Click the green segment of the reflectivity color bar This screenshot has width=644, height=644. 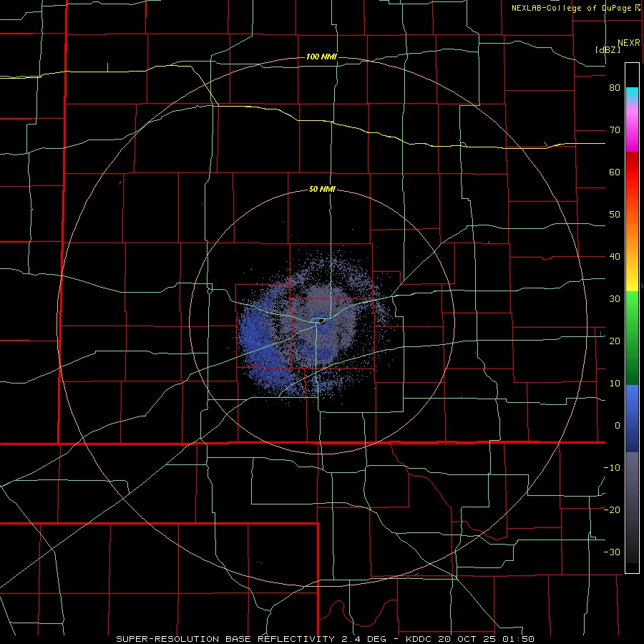tap(632, 338)
